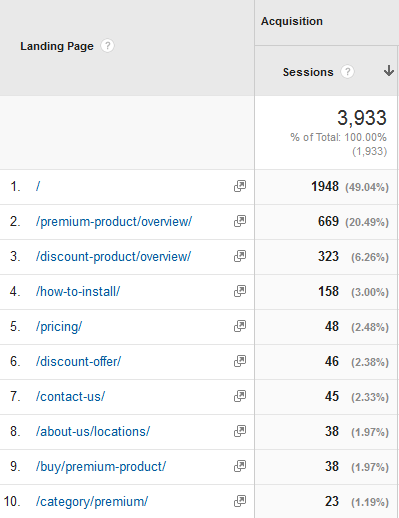
Task: Click the (2.38%) percentage
Action: click(370, 362)
